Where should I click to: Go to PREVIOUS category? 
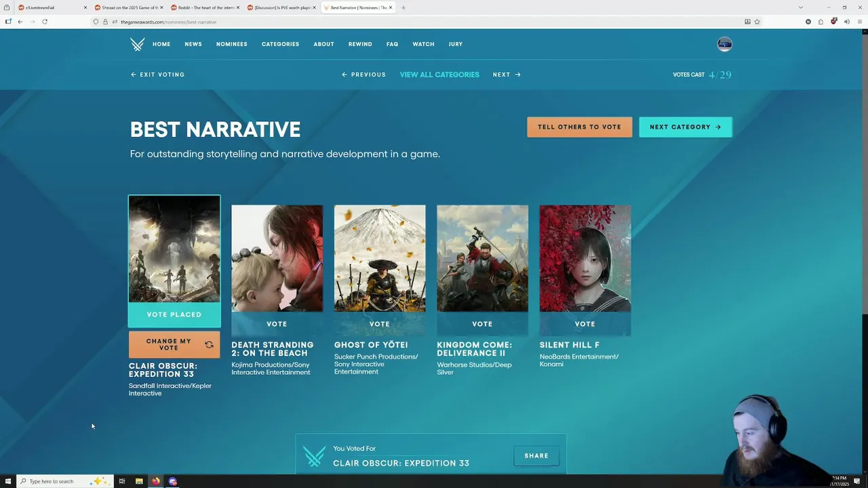tap(363, 75)
